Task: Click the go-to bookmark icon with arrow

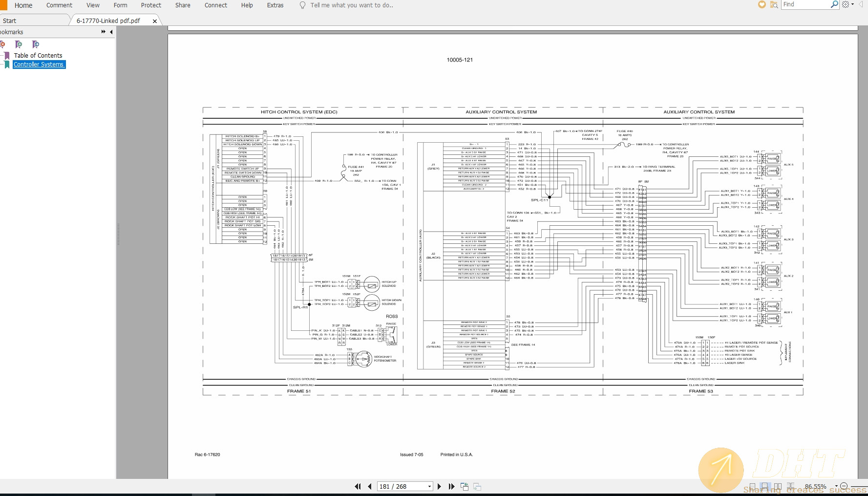Action: [x=36, y=44]
